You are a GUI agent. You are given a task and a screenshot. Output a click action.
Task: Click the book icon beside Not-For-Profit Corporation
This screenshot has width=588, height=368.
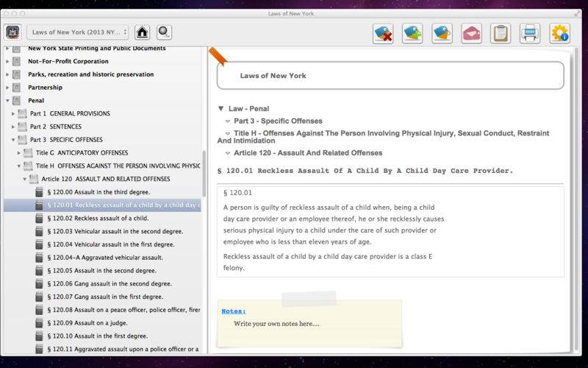[16, 61]
